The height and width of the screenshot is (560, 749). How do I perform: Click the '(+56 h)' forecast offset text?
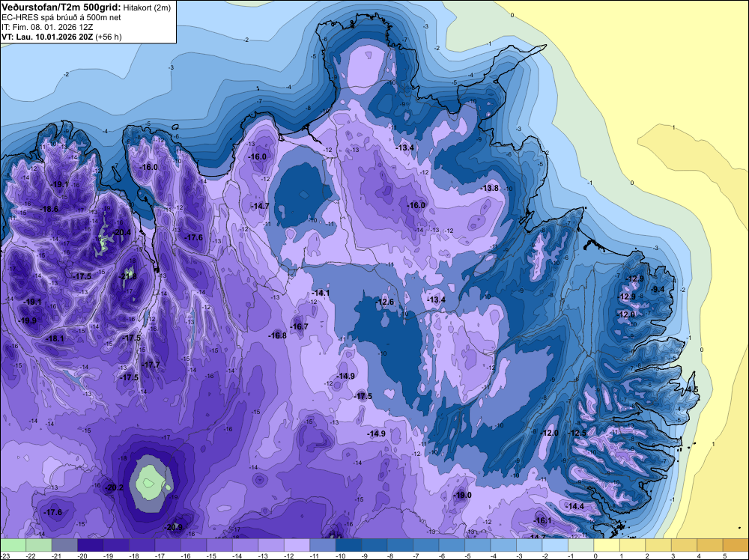[109, 37]
